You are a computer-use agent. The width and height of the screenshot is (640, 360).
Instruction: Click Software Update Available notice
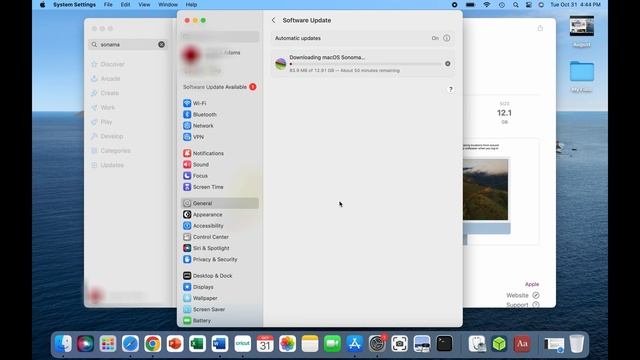(220, 87)
